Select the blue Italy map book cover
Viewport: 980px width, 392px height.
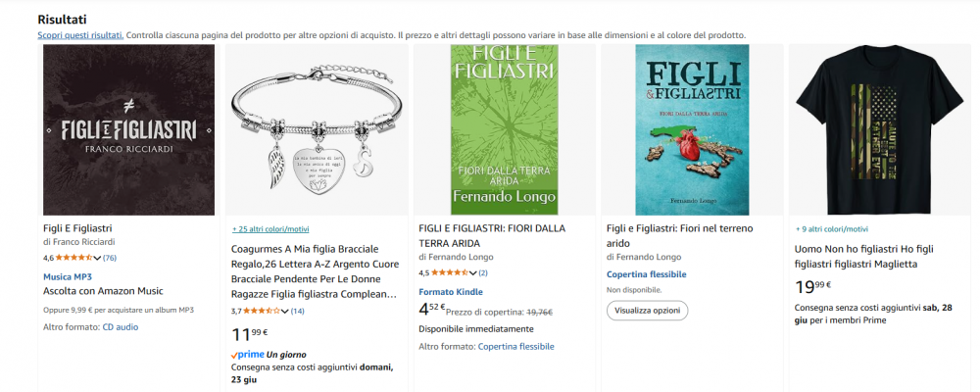(x=692, y=130)
